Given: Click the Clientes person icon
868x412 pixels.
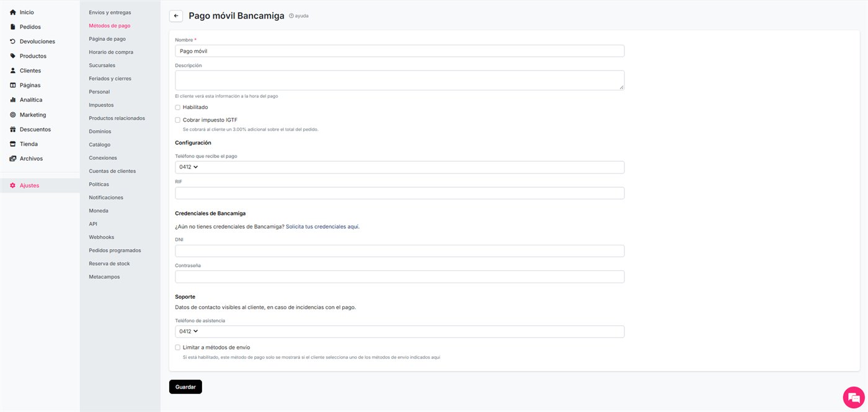Looking at the screenshot, I should [x=13, y=71].
